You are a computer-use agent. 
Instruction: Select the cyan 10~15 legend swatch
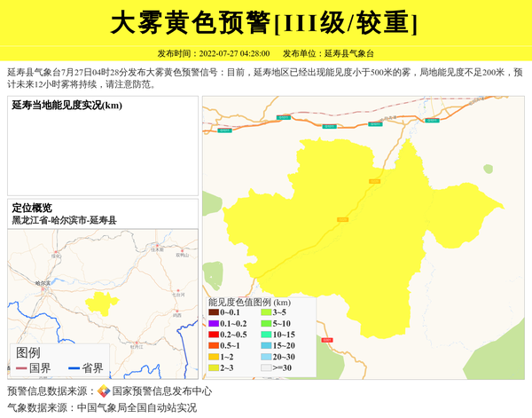pos(266,335)
